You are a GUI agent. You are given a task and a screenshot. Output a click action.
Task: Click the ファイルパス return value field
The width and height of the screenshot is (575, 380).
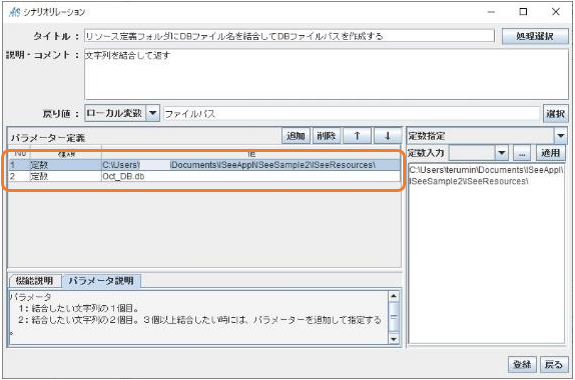click(x=351, y=114)
